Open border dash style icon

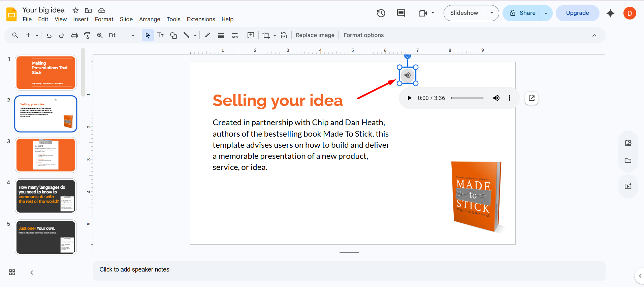(x=235, y=35)
